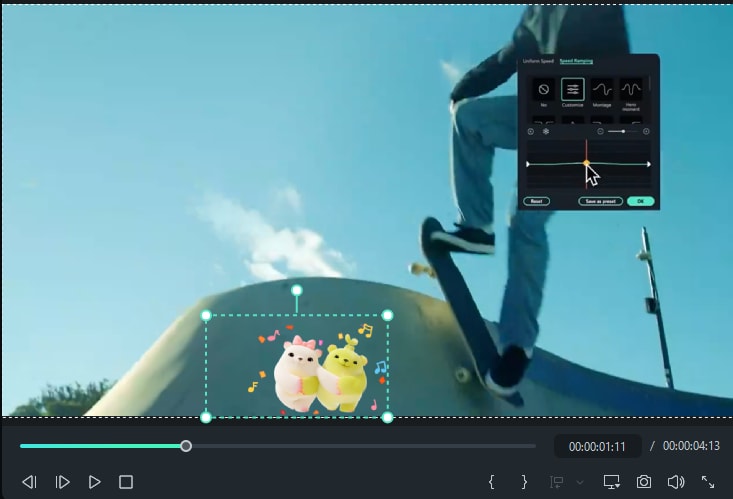Click the bottom-left sticker resize handle

[206, 417]
